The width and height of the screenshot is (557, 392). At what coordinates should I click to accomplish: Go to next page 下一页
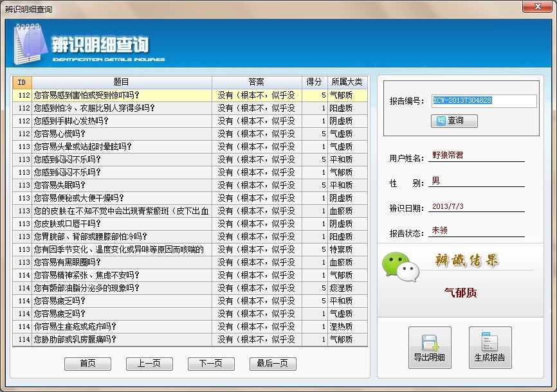211,364
